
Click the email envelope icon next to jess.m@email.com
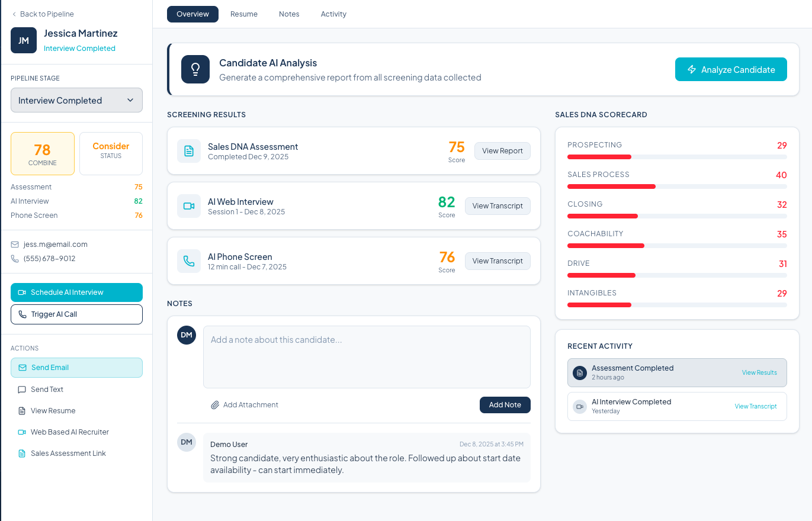pyautogui.click(x=15, y=244)
